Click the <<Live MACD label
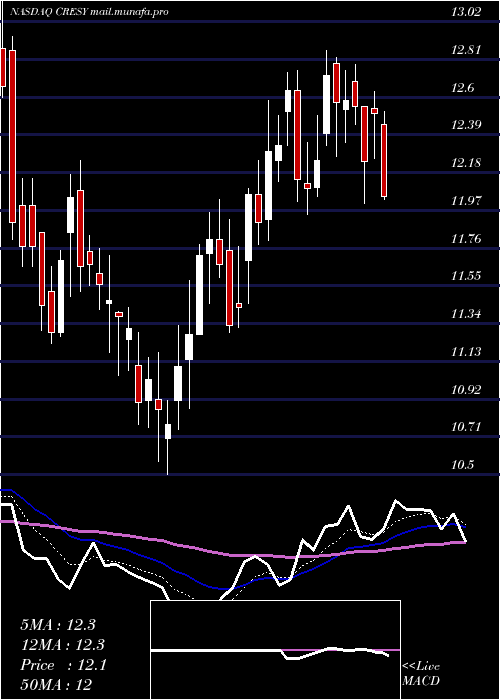 point(421,673)
